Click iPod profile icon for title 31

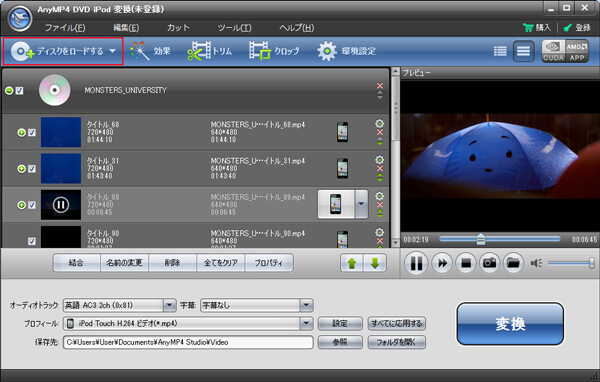pos(342,168)
